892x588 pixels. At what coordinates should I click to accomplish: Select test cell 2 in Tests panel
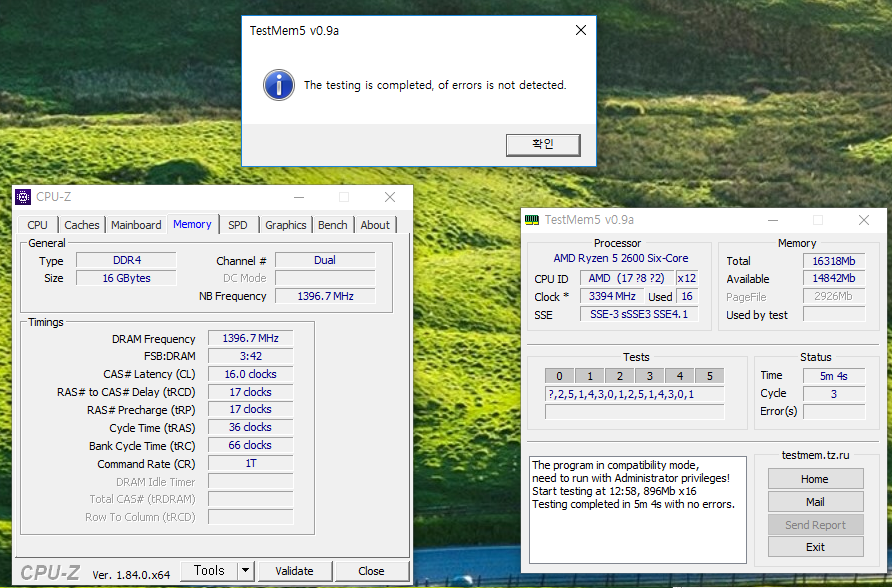tap(620, 375)
